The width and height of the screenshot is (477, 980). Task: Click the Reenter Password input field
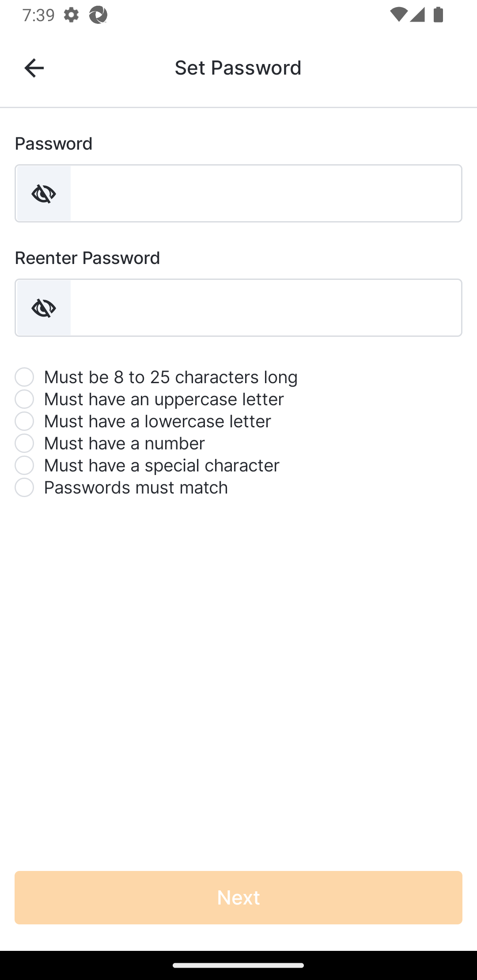[x=266, y=308]
